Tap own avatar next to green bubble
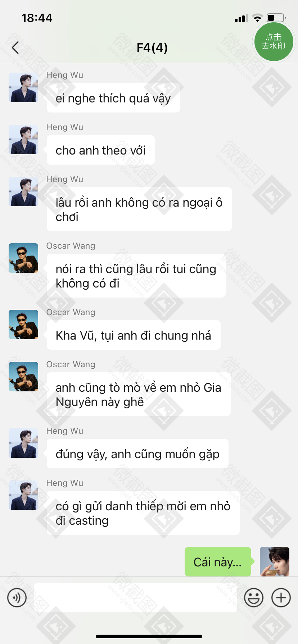The width and height of the screenshot is (298, 644). [275, 562]
